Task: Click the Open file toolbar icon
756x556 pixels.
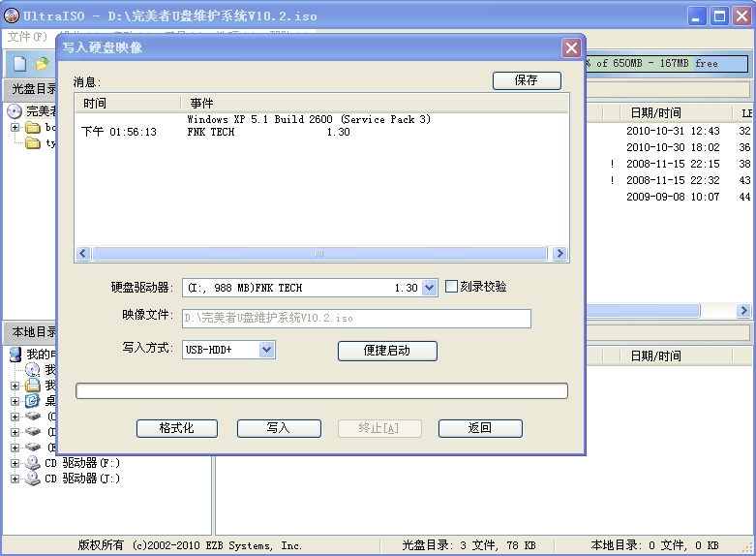Action: (43, 64)
